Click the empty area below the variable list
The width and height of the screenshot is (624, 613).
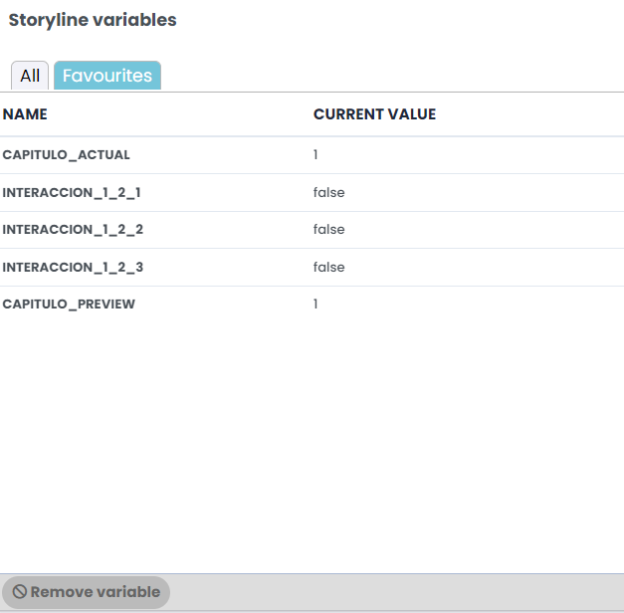pyautogui.click(x=312, y=448)
